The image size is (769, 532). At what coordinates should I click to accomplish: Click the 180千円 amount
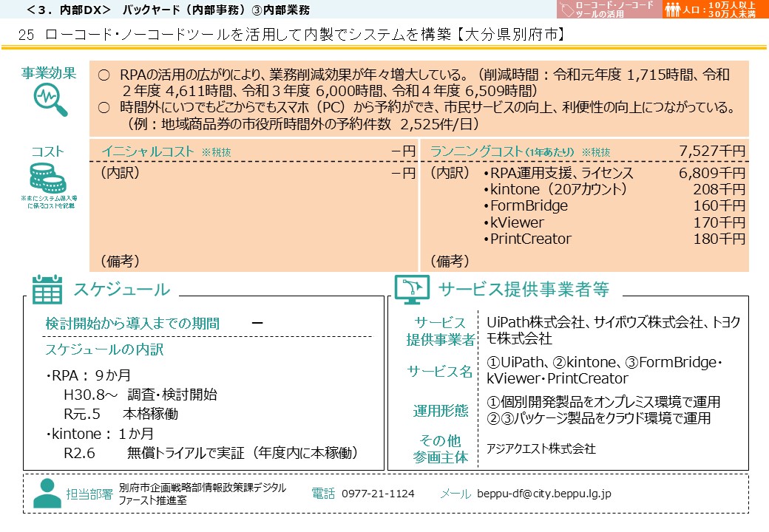pos(719,239)
